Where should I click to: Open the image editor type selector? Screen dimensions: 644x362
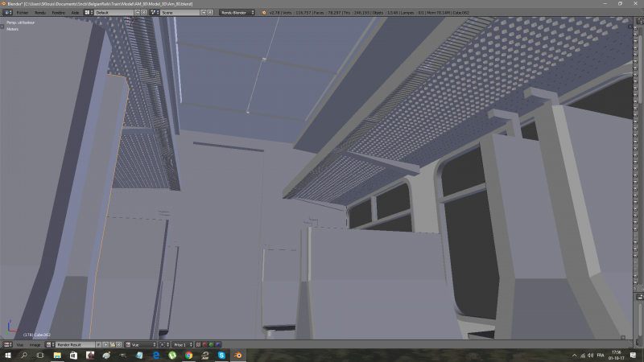tap(8, 345)
